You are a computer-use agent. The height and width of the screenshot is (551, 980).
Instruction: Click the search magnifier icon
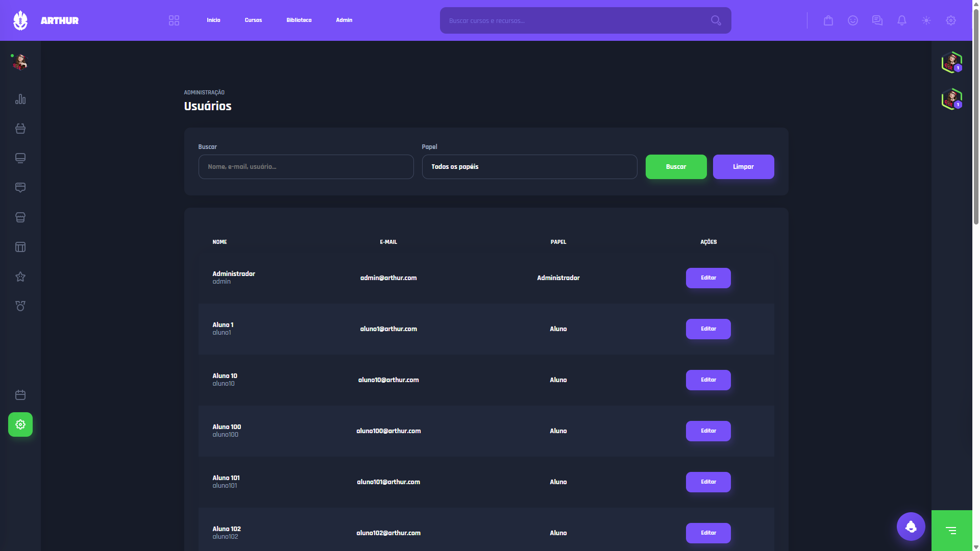pos(716,20)
